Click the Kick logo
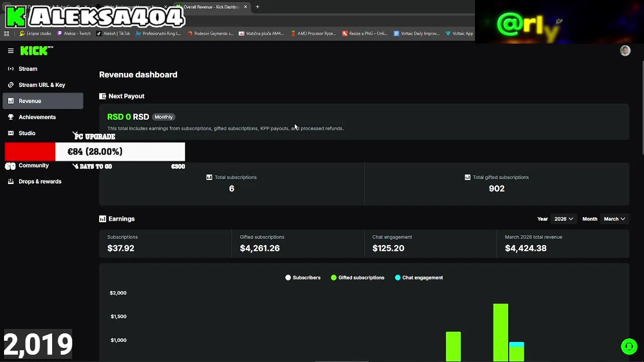Viewport: 644px width, 362px height. pyautogui.click(x=37, y=50)
